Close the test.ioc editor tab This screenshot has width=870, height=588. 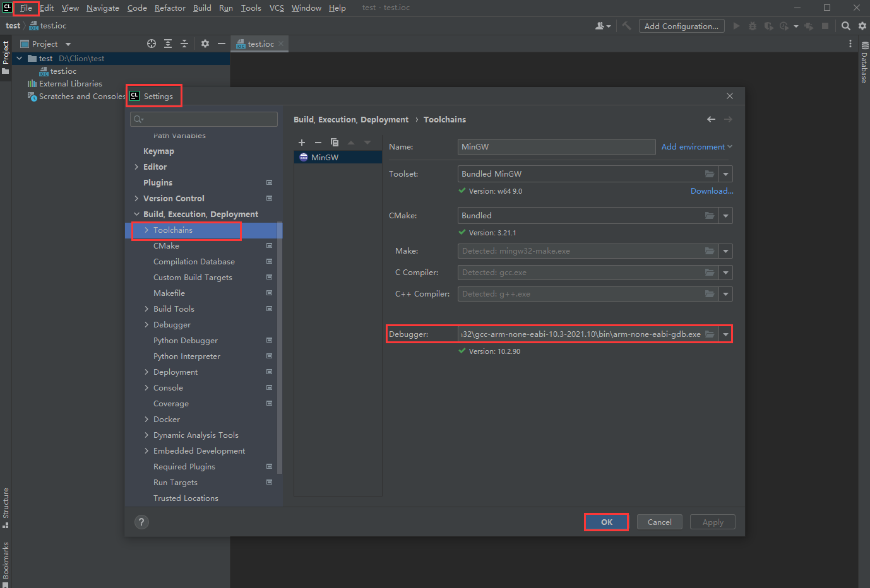(281, 44)
